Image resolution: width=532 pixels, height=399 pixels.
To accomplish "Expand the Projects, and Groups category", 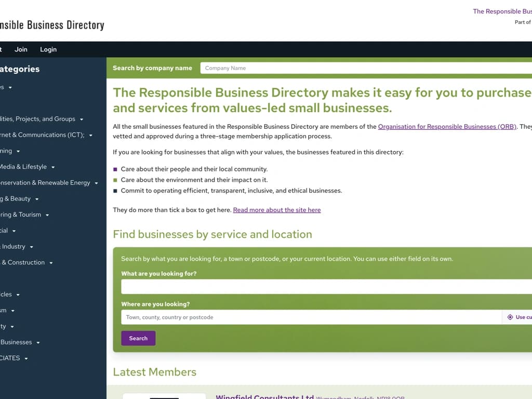I will click(x=82, y=119).
